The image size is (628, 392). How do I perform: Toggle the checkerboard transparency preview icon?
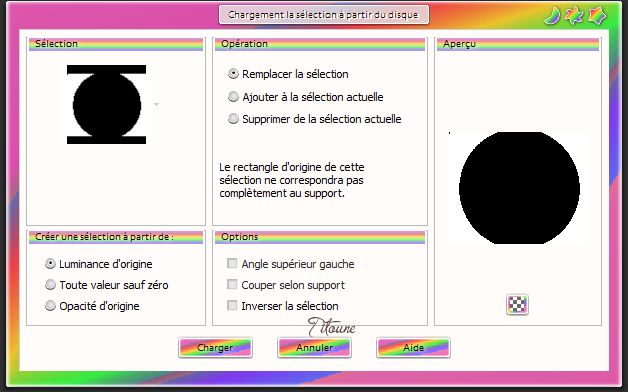pos(517,304)
